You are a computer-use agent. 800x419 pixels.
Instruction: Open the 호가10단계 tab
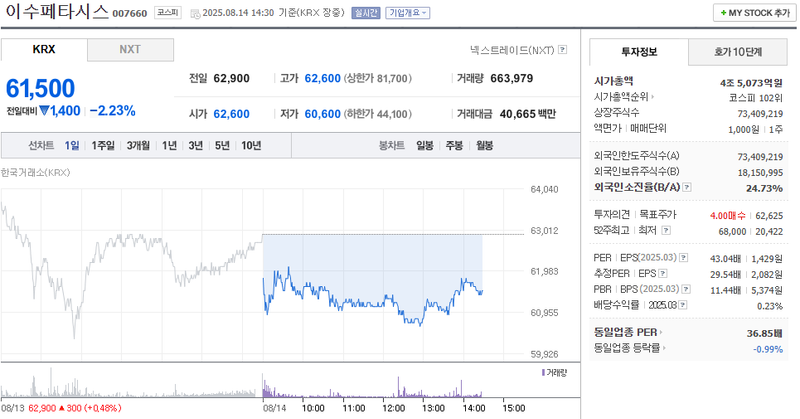click(738, 52)
